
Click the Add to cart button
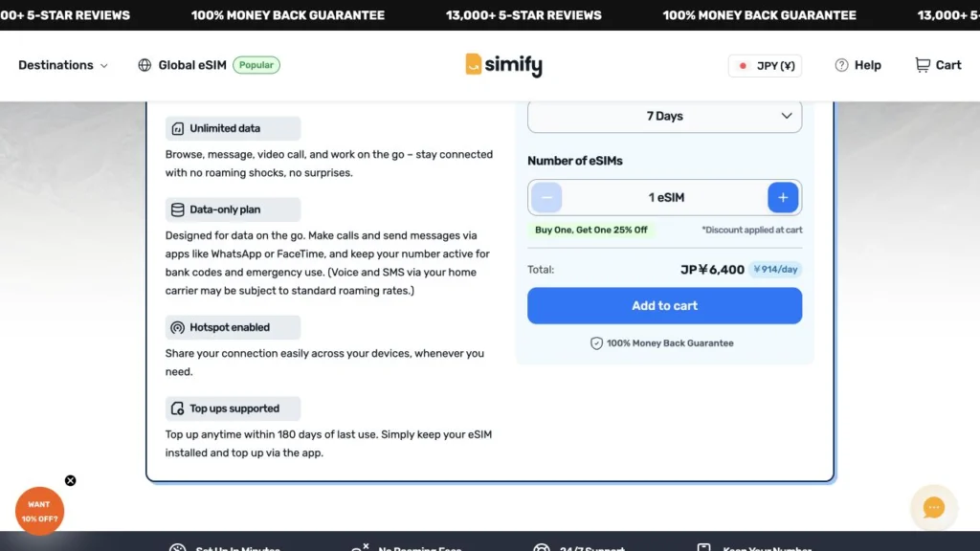point(664,305)
